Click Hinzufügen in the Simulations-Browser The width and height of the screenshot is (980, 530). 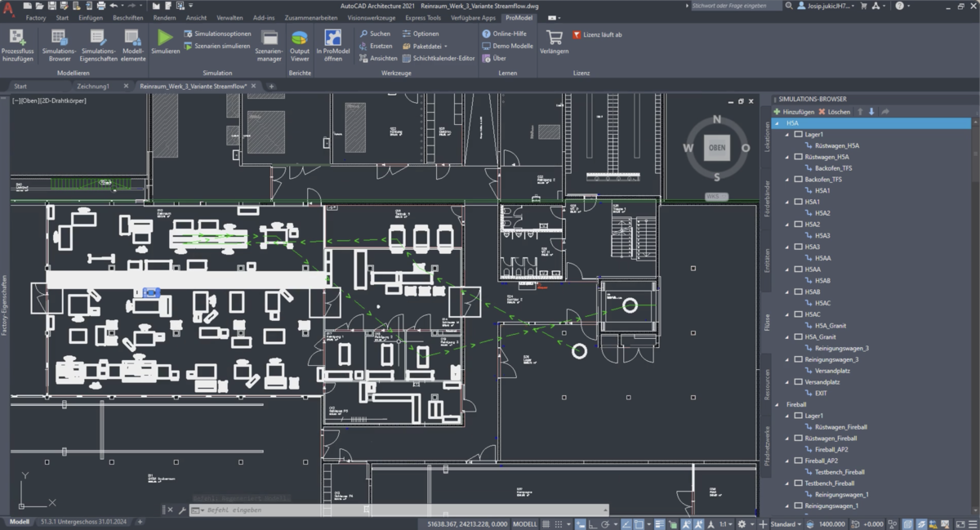[793, 111]
